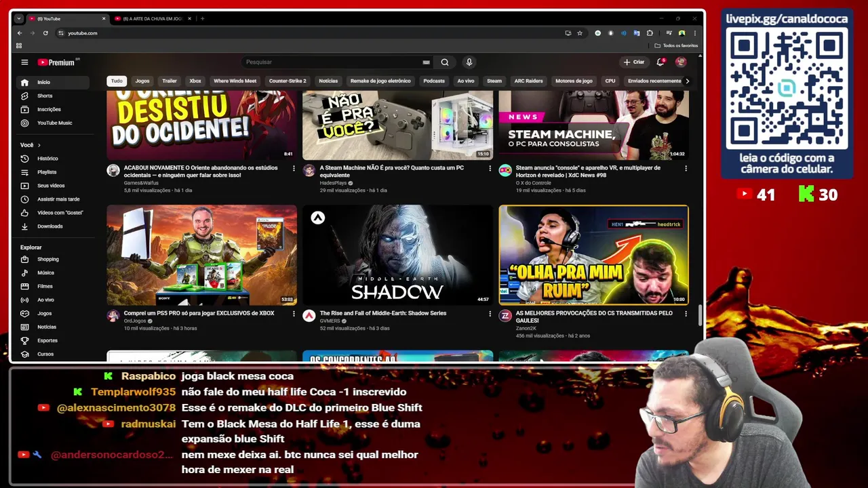The image size is (868, 488).
Task: Start voice search with the microphone icon
Action: [x=469, y=62]
